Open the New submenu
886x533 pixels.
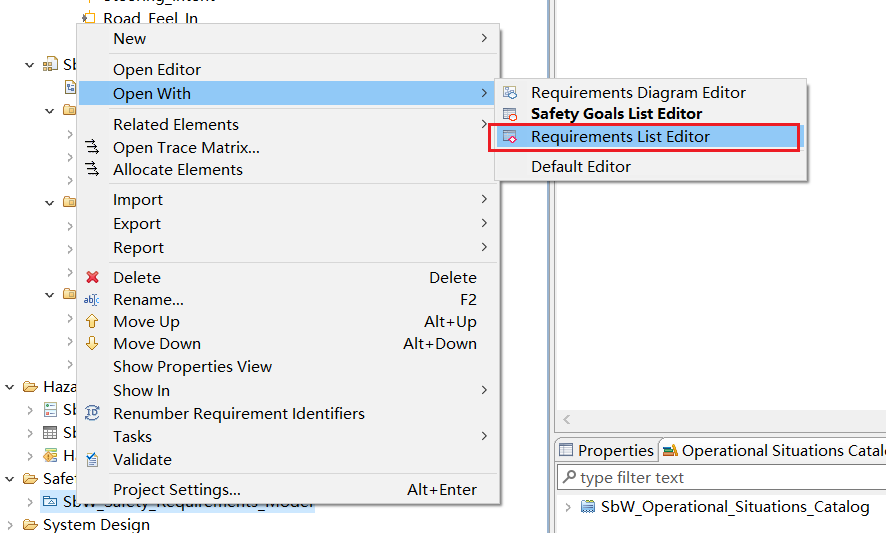point(288,38)
